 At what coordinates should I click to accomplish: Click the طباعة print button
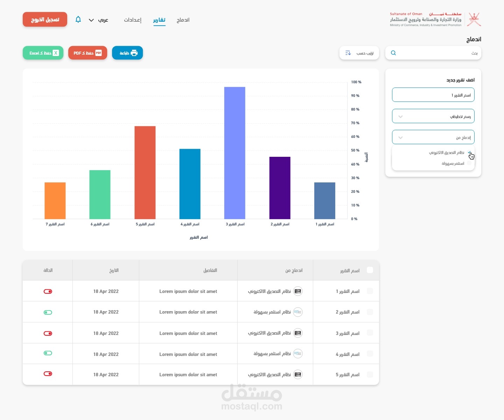click(127, 53)
